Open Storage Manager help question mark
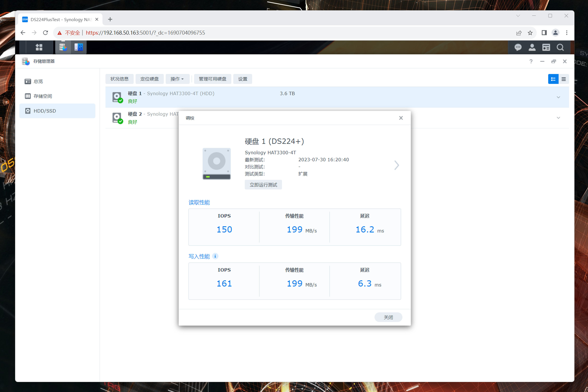588x392 pixels. tap(531, 62)
